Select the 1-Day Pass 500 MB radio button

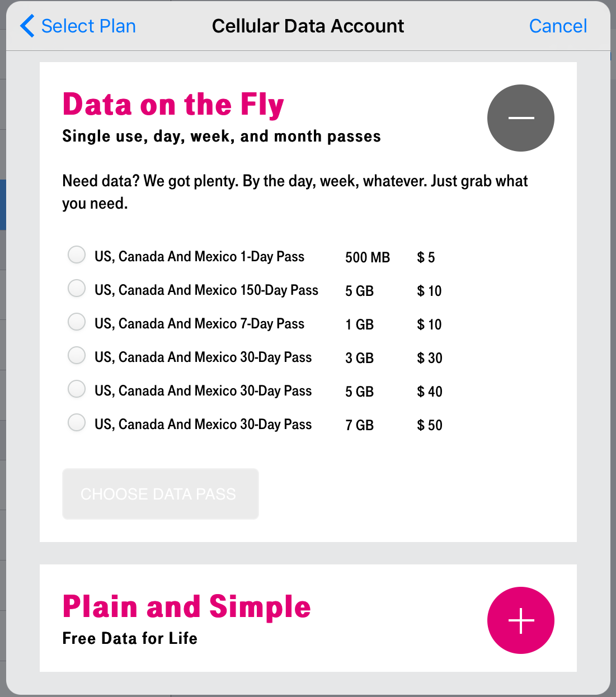pos(77,255)
